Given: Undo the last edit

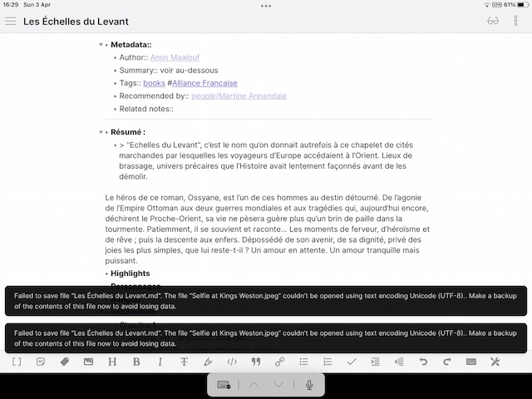Looking at the screenshot, I should (423, 362).
